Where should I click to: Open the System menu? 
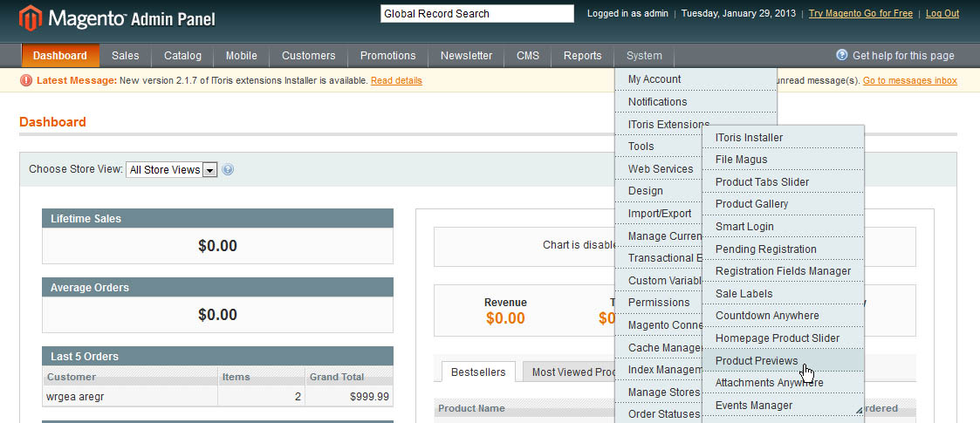tap(644, 56)
